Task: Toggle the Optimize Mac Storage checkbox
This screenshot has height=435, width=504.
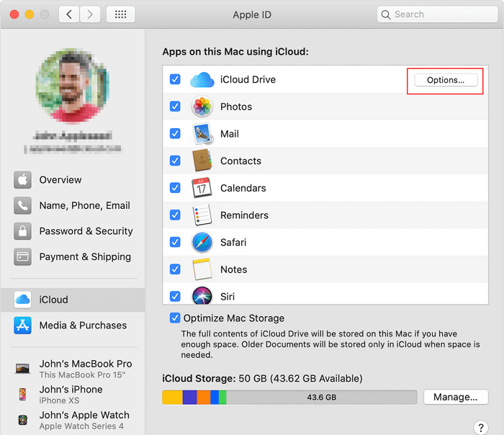Action: pyautogui.click(x=175, y=318)
